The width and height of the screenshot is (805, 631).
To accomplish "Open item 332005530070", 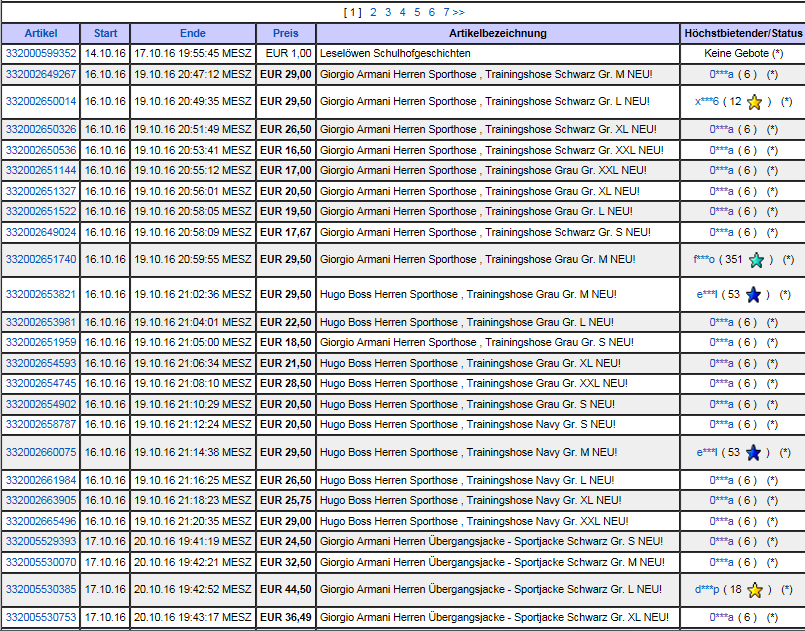I will coord(41,563).
